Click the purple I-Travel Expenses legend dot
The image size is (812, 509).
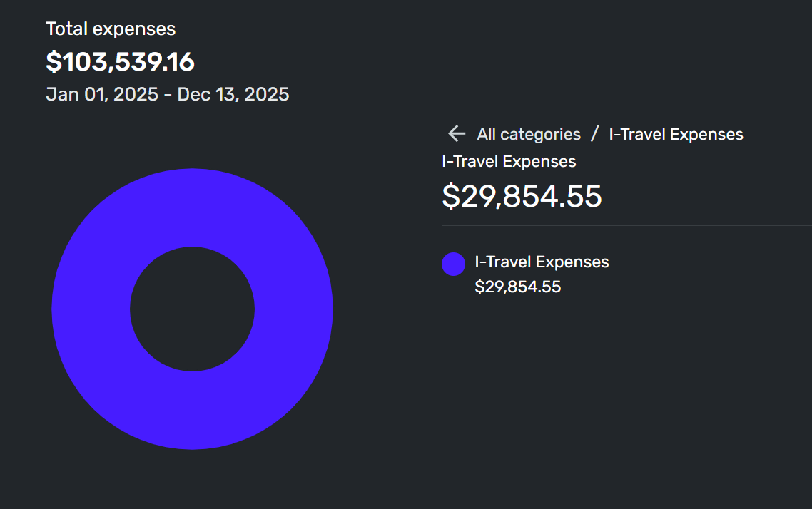453,264
